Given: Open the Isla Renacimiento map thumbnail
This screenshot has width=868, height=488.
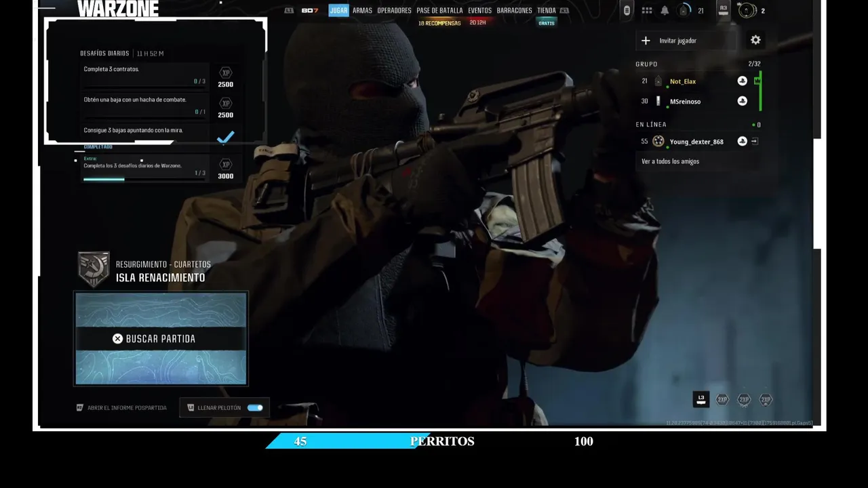Looking at the screenshot, I should (161, 339).
